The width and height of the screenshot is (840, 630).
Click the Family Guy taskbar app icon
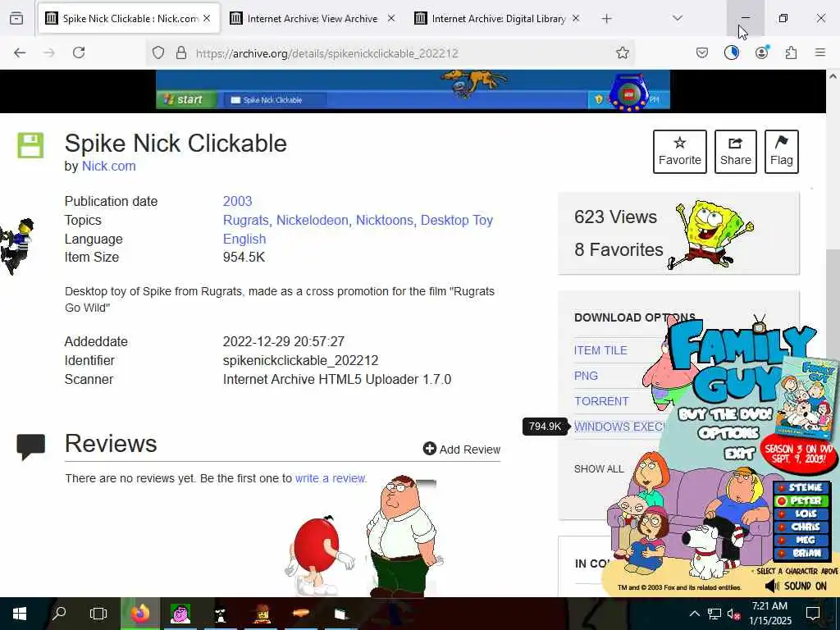pos(180,614)
